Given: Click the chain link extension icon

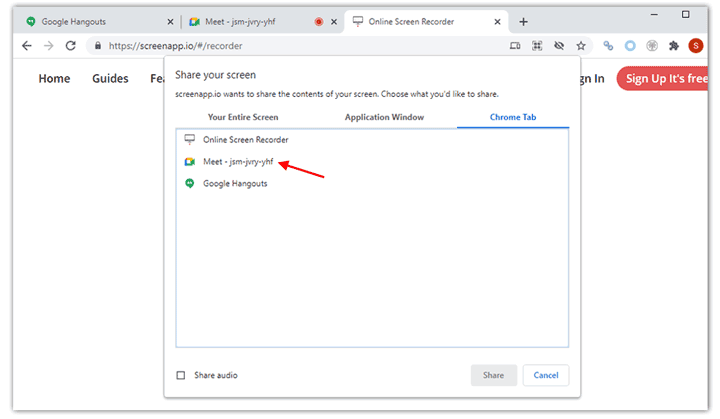Looking at the screenshot, I should pyautogui.click(x=608, y=46).
